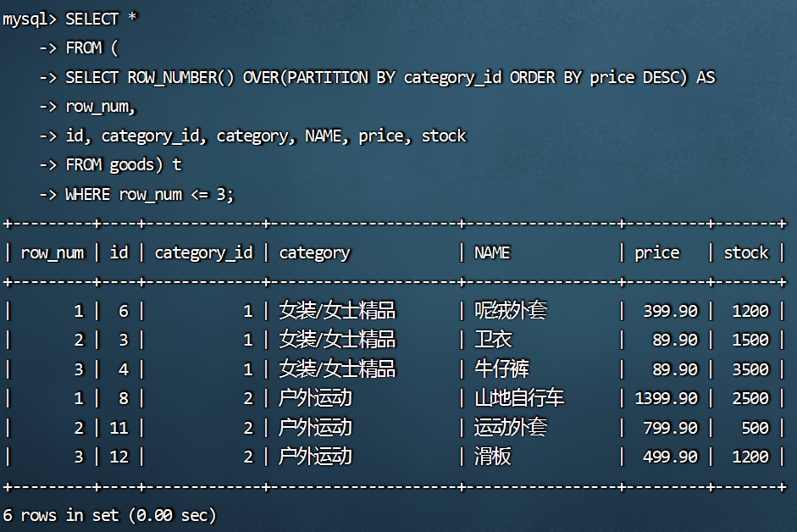Click the product name 牛仔裤
797x532 pixels.
click(502, 369)
